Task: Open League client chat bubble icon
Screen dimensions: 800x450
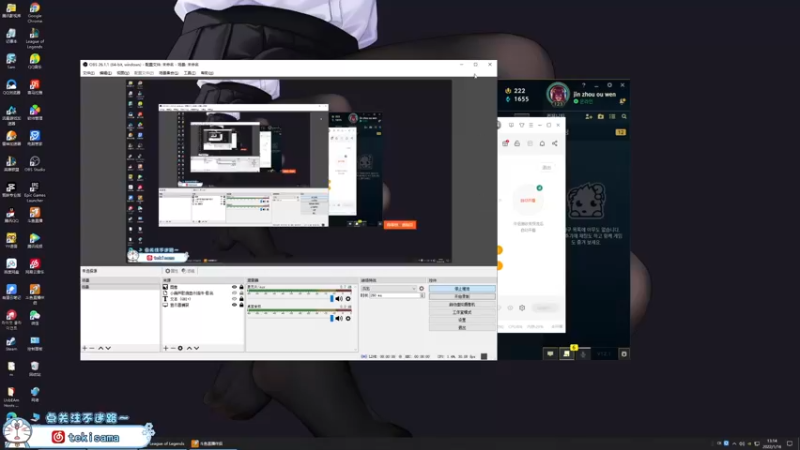Action: point(550,354)
